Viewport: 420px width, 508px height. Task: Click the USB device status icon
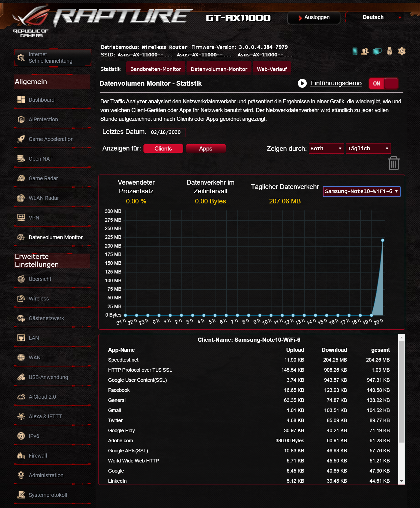pyautogui.click(x=389, y=51)
